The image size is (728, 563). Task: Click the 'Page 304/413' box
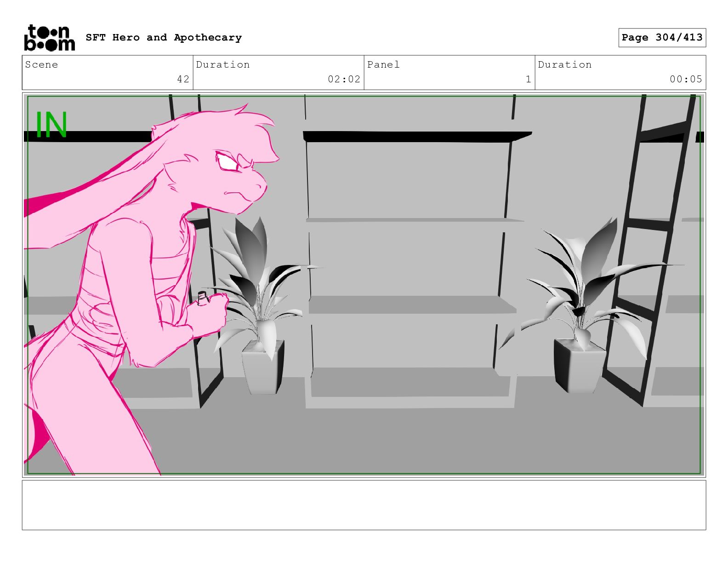(x=662, y=37)
